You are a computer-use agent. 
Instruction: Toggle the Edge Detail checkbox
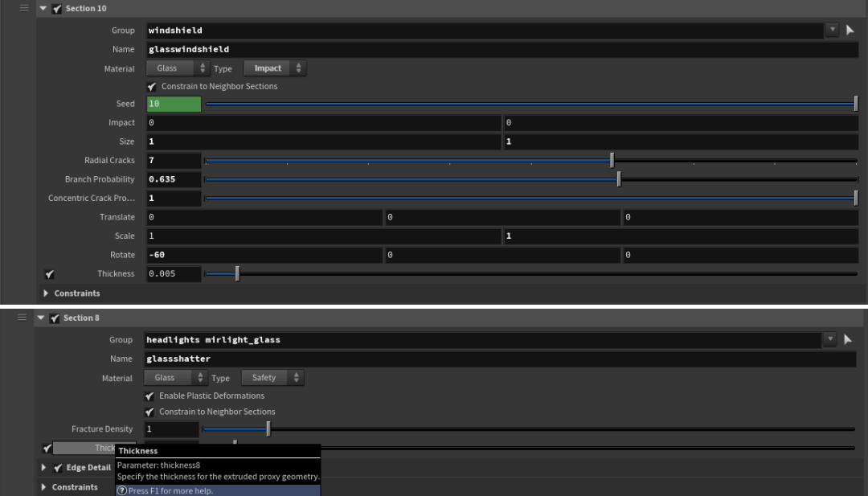tap(58, 468)
